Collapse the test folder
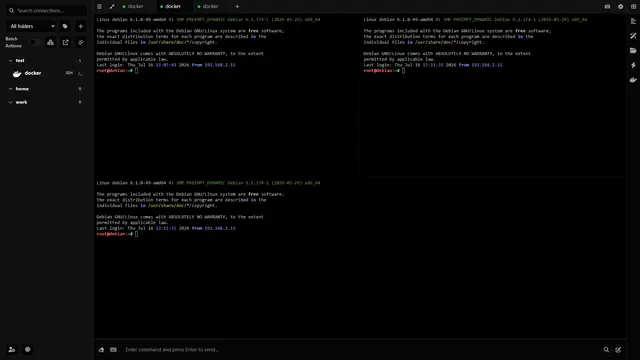Screen dimensions: 640x360 pos(10,60)
